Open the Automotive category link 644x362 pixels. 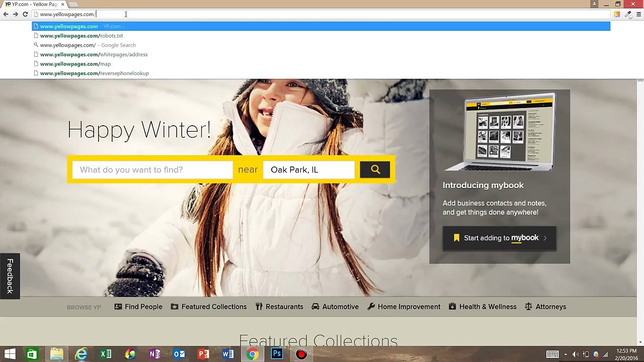click(x=335, y=307)
